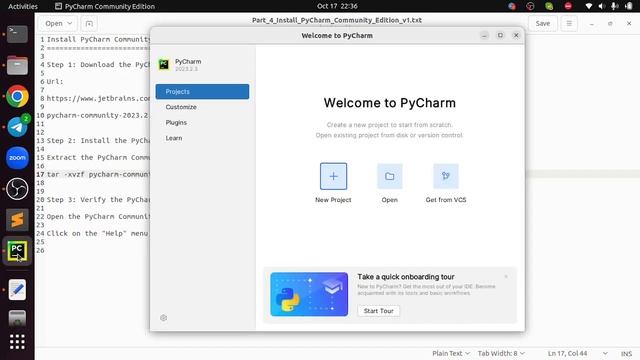Click line 17 tar command in editor

[98, 174]
